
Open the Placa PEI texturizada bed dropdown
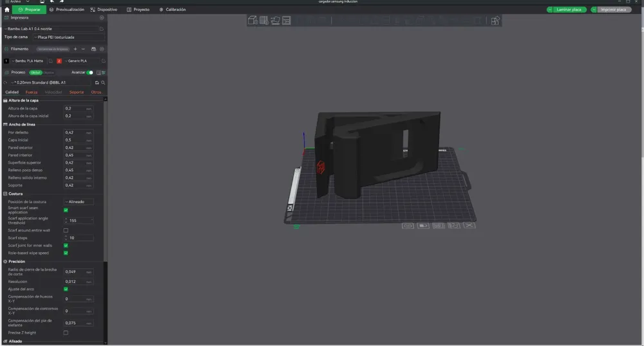[x=69, y=37]
